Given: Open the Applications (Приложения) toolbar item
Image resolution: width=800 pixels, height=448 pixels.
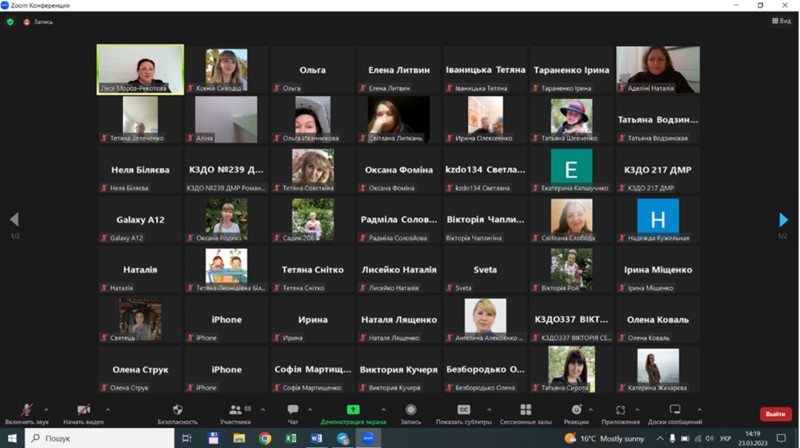Looking at the screenshot, I should (620, 414).
